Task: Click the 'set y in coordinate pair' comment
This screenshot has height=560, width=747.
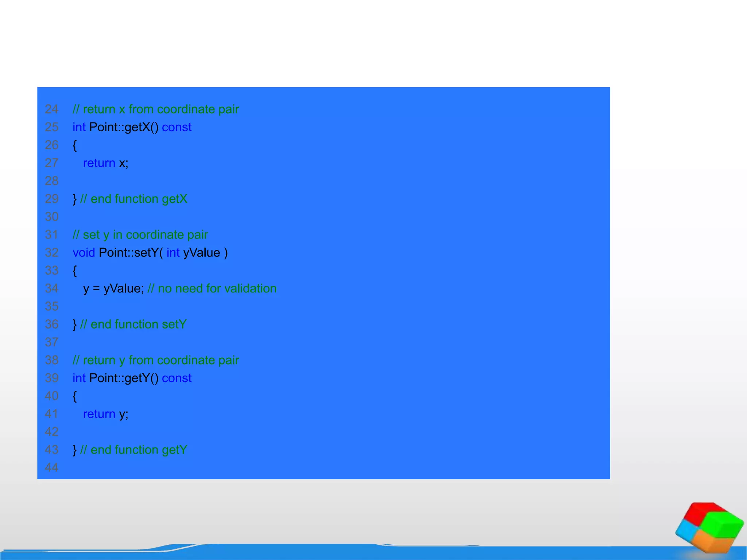Action: coord(140,235)
